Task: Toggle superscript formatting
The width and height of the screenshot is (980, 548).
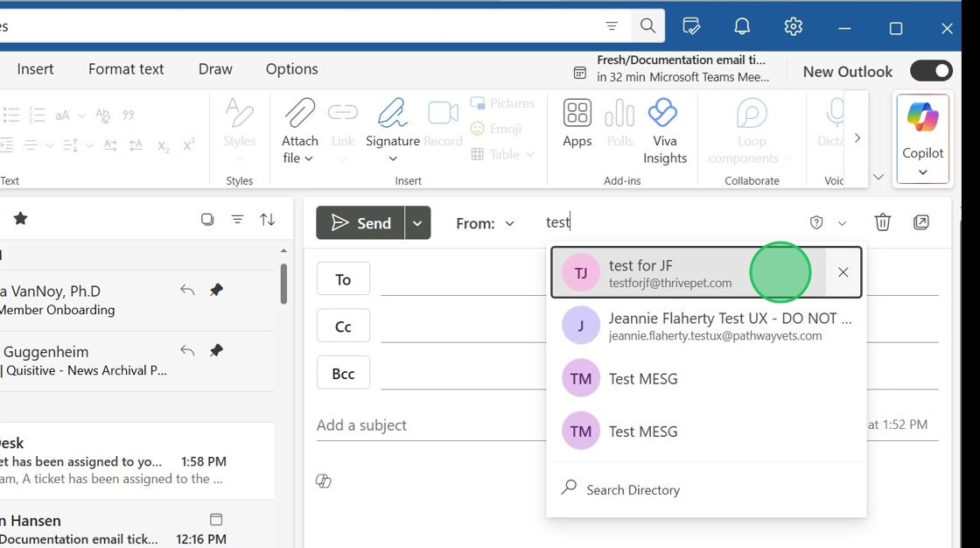Action: point(189,145)
